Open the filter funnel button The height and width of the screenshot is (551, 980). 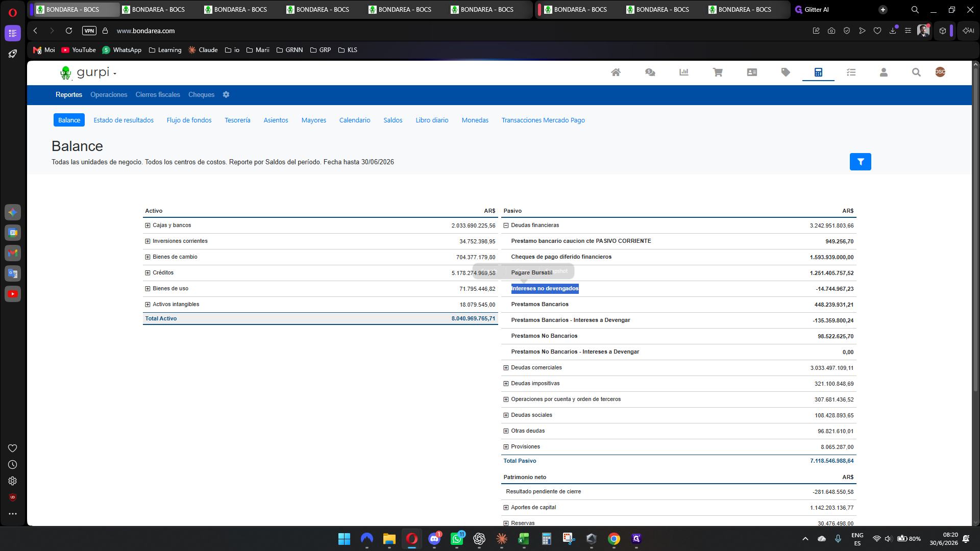click(x=860, y=162)
